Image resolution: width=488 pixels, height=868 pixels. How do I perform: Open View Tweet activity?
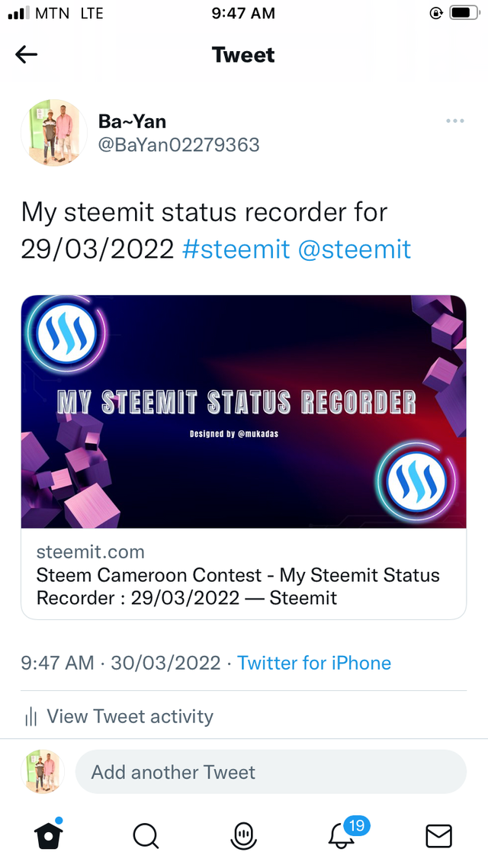(130, 716)
